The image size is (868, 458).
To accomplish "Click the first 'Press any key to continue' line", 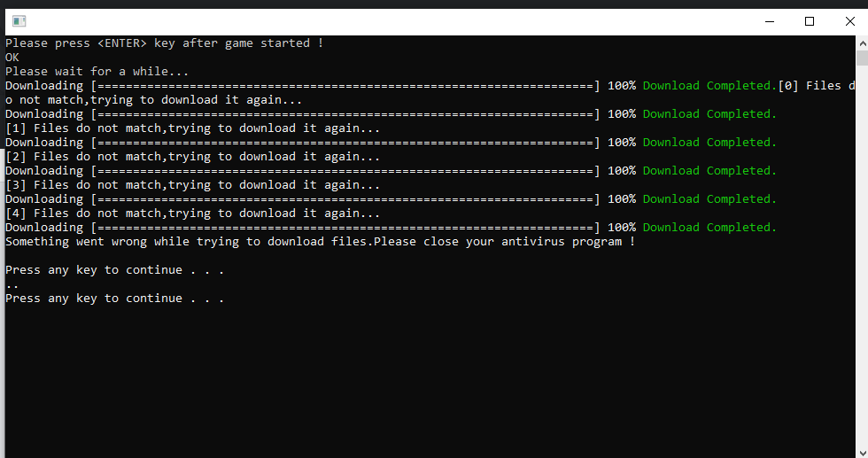I will [114, 270].
